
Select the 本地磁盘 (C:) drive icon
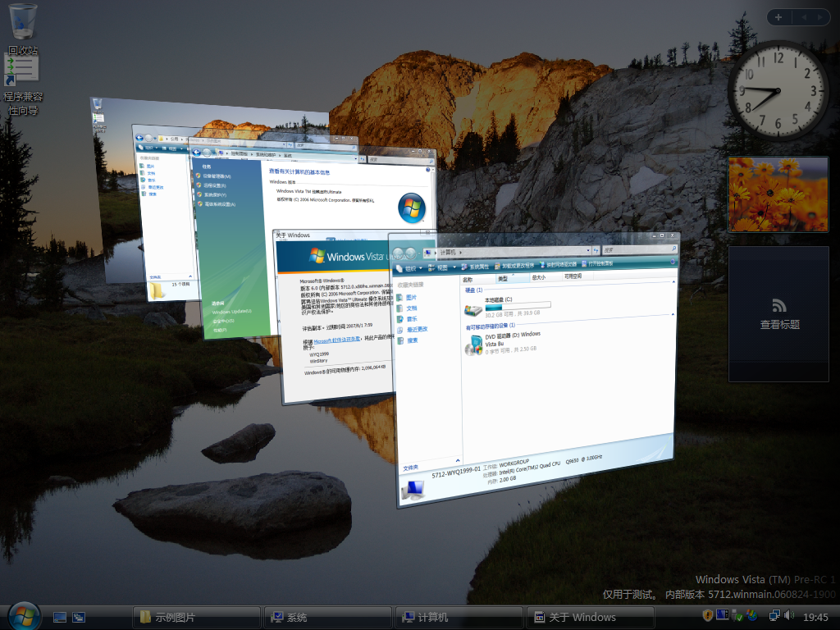(474, 309)
